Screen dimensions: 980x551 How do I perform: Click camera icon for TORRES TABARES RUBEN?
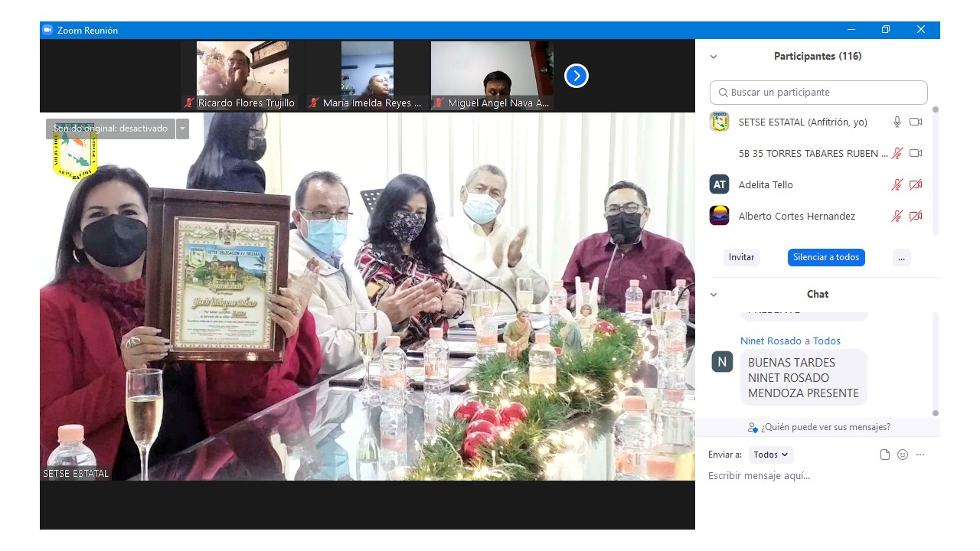click(x=916, y=153)
